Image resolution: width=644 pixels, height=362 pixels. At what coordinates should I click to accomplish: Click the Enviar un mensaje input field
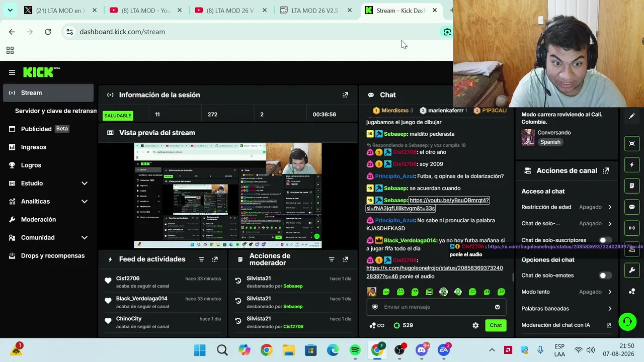(436, 307)
